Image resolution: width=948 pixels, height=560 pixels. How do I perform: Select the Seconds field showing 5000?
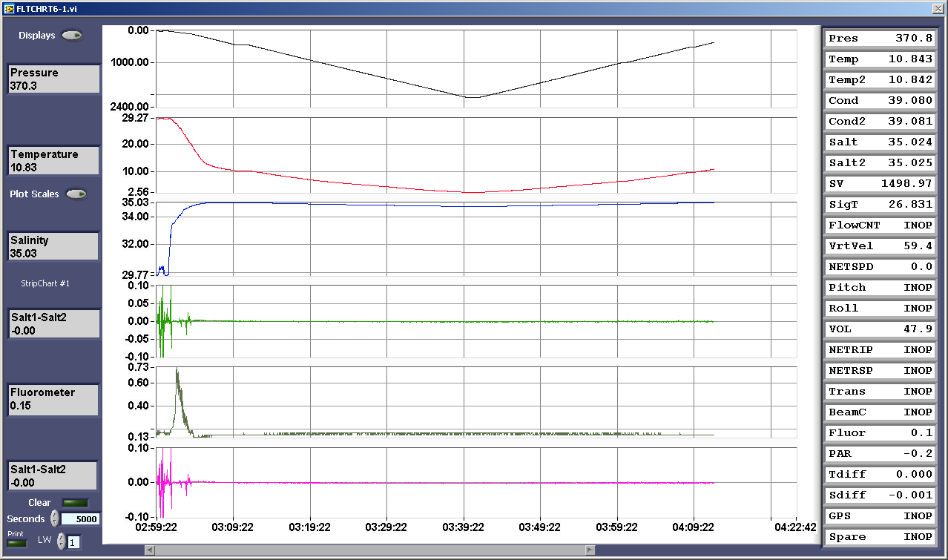(80, 519)
